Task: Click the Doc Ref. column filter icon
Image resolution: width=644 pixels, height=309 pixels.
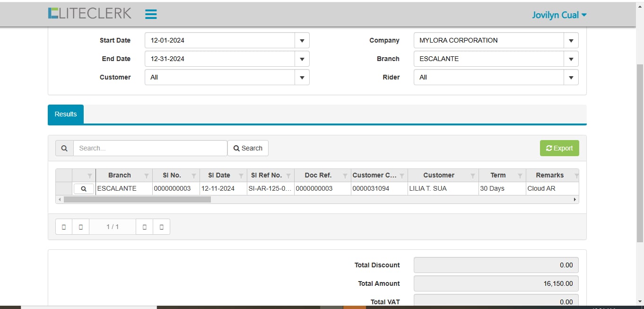Action: click(x=345, y=176)
